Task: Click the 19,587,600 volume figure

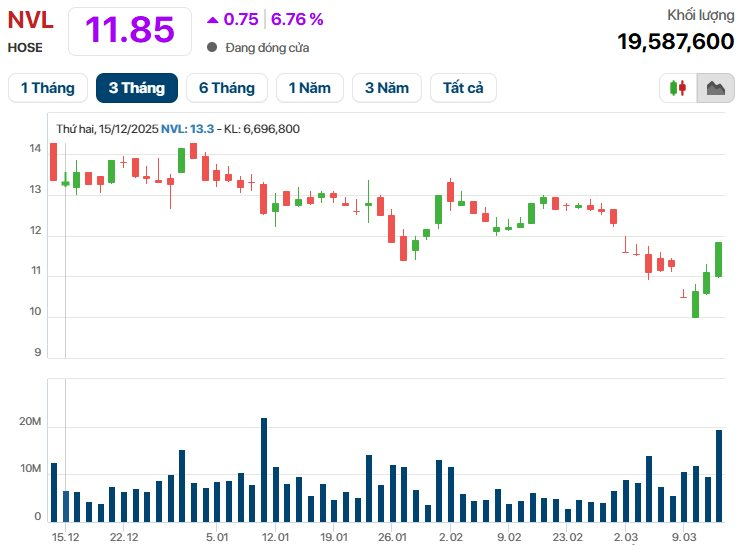Action: [675, 41]
